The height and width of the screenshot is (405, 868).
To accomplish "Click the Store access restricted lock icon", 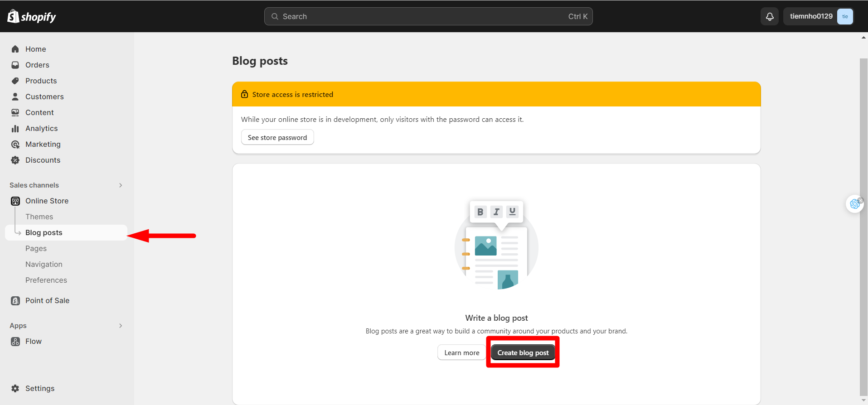I will 245,94.
